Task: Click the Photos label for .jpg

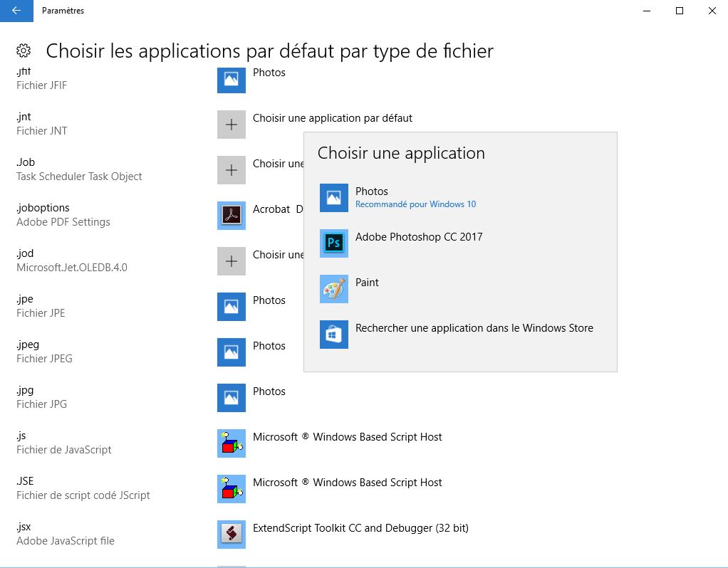Action: pyautogui.click(x=269, y=391)
